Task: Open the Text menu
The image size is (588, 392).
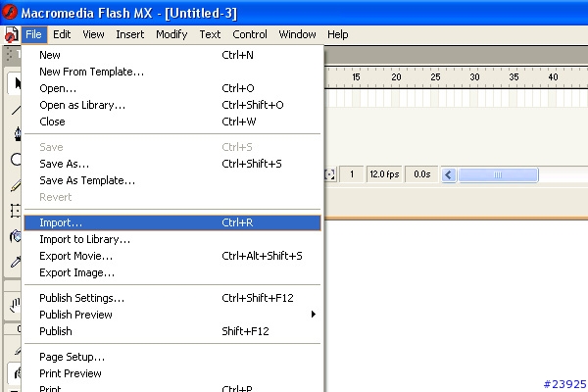Action: [210, 34]
